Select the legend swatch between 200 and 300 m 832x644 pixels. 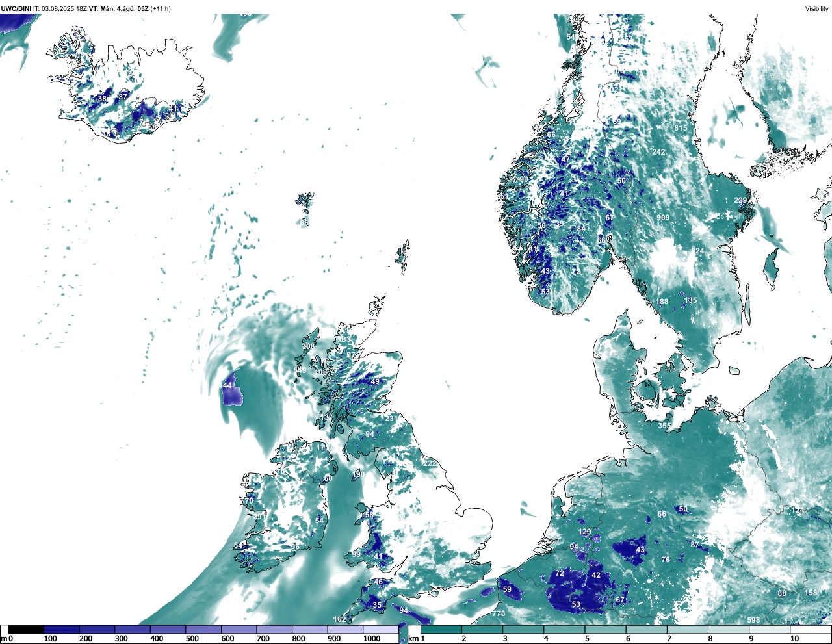[97, 630]
